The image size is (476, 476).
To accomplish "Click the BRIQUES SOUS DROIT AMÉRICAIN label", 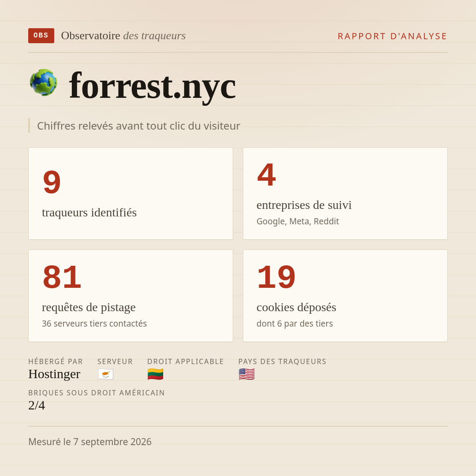I will click(x=97, y=393).
